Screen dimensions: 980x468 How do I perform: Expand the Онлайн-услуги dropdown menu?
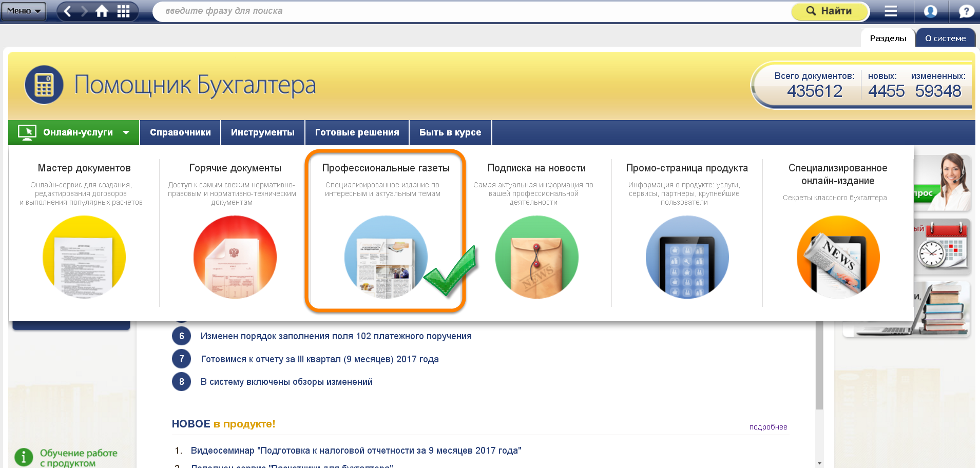point(74,132)
